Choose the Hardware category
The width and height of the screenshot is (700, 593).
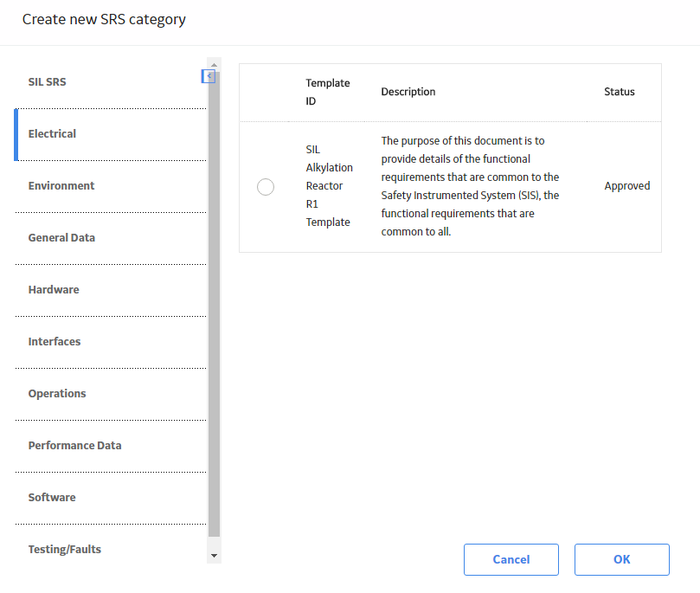pyautogui.click(x=111, y=290)
